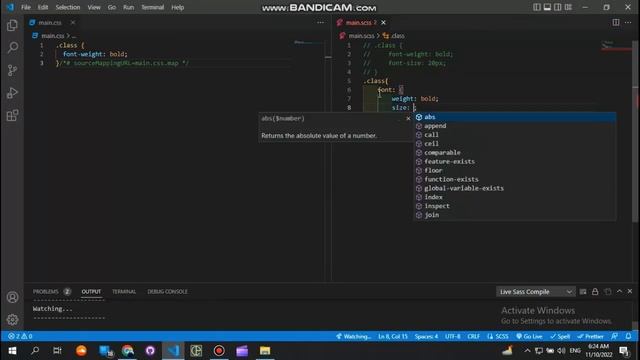Open Live Sass Compile output channel dropdown
Viewport: 640px width, 360px height.
point(536,291)
